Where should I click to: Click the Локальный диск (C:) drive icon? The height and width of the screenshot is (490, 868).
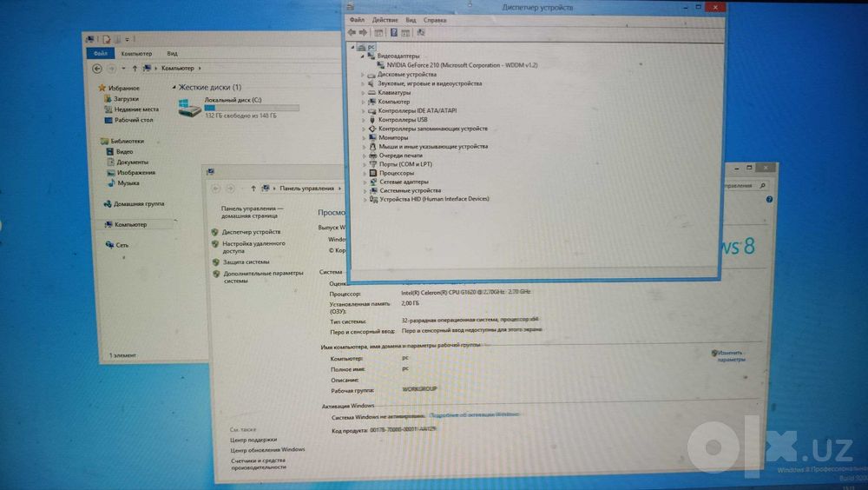(x=189, y=107)
